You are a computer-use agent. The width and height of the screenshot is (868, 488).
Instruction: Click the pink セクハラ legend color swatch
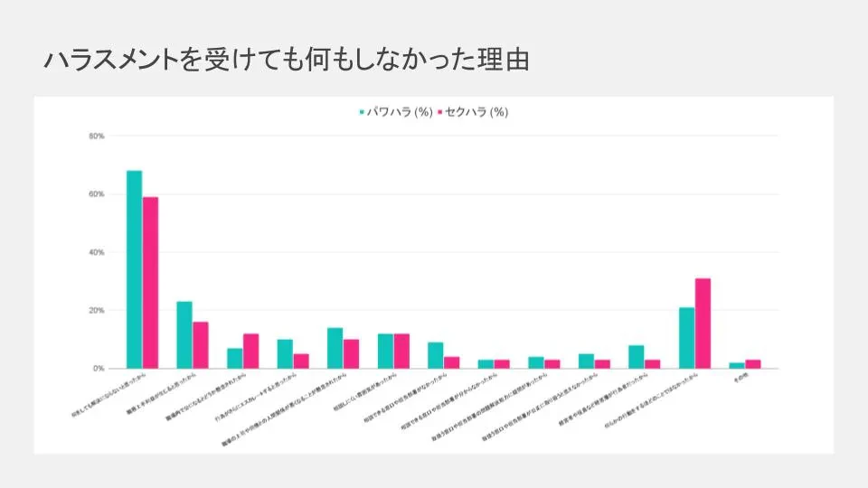tap(440, 112)
